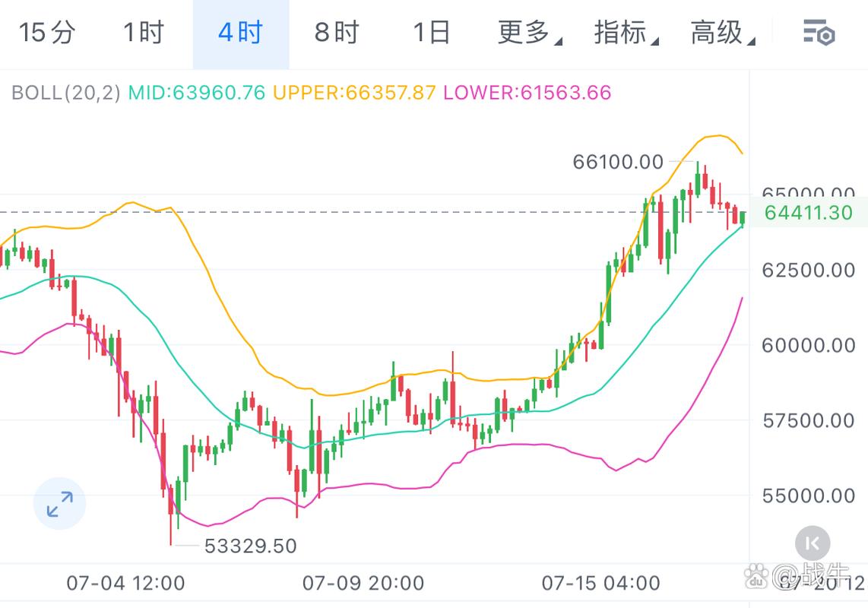The width and height of the screenshot is (868, 608).
Task: Jump to latest candle arrow button
Action: pos(812,543)
